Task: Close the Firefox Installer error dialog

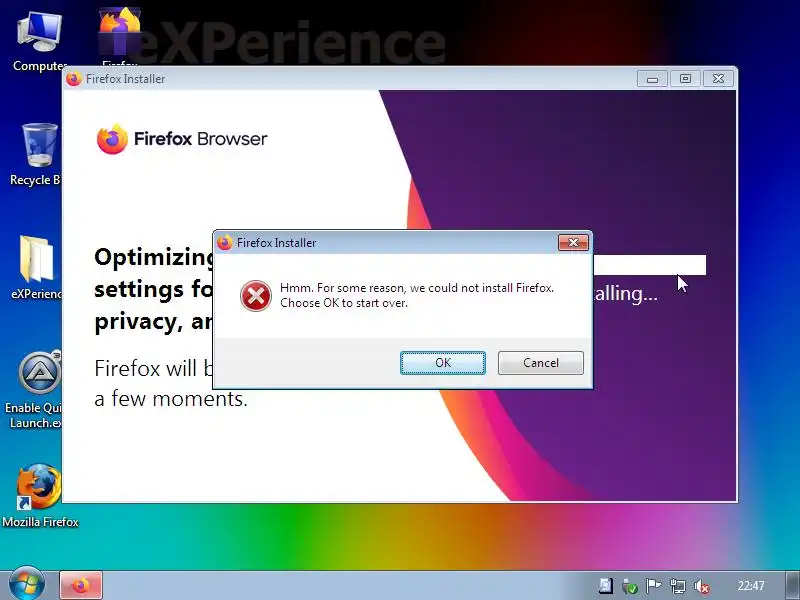Action: pos(573,242)
